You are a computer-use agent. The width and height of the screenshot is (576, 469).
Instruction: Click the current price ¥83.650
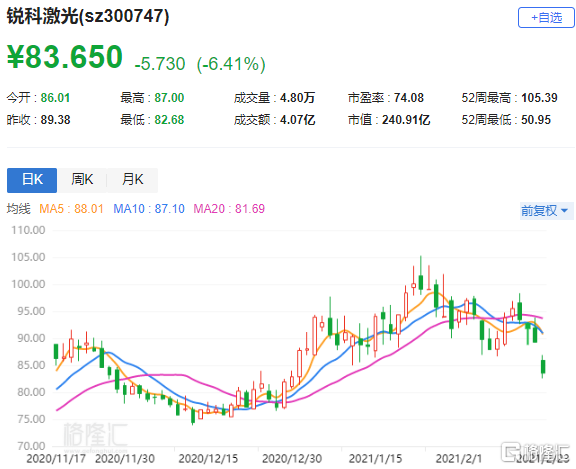[x=65, y=57]
